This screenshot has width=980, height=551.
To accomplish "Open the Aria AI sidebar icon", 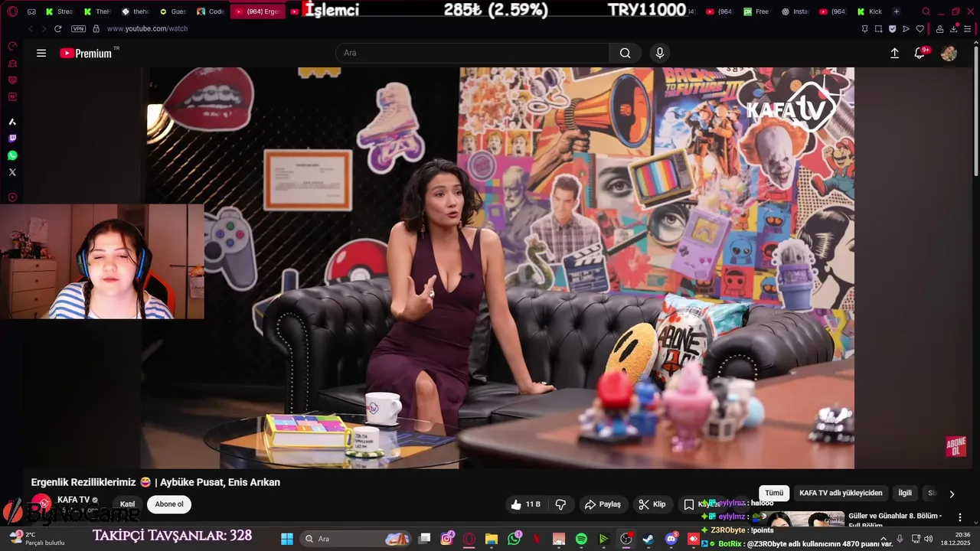I will tap(12, 122).
